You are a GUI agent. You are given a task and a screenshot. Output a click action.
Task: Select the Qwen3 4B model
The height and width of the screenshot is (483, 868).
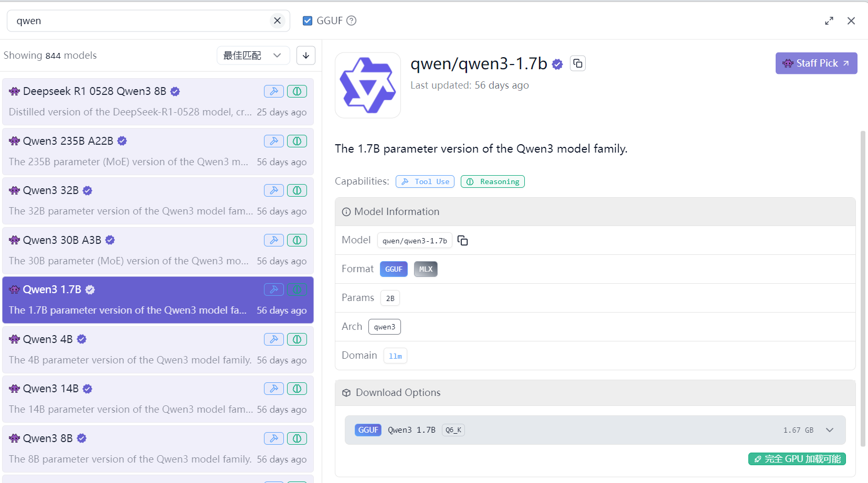click(158, 350)
